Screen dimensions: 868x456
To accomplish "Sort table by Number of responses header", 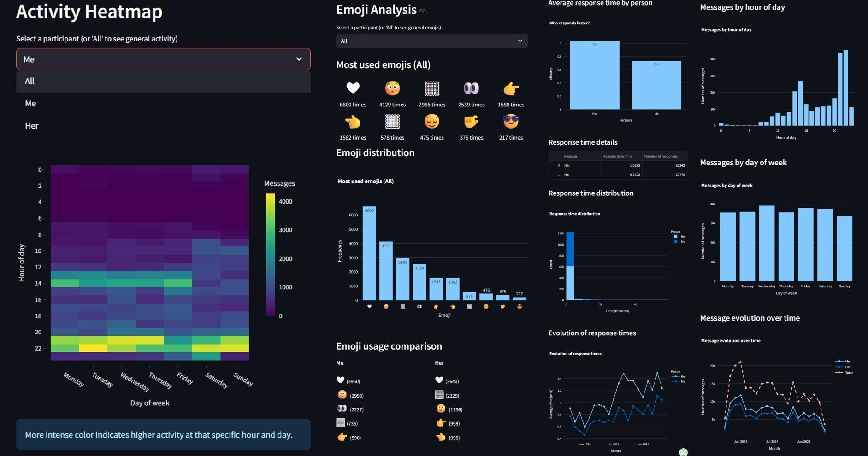I will pos(664,156).
